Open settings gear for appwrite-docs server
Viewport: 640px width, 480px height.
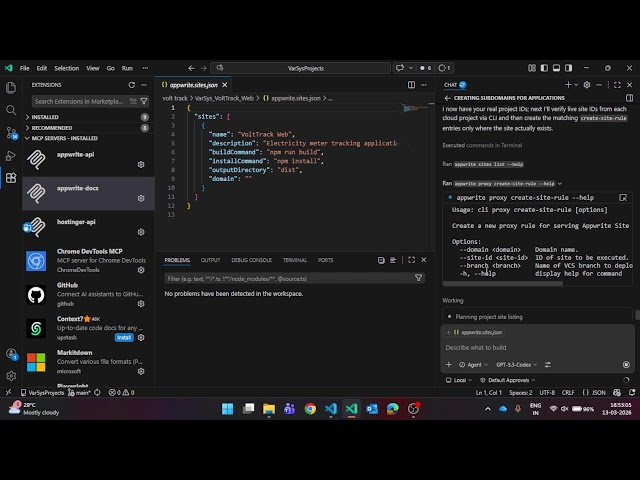[x=141, y=198]
